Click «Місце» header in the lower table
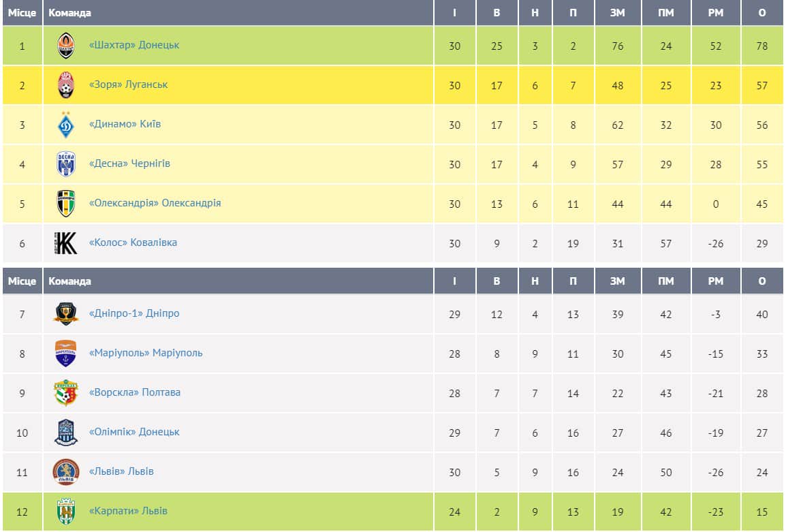 tap(22, 281)
